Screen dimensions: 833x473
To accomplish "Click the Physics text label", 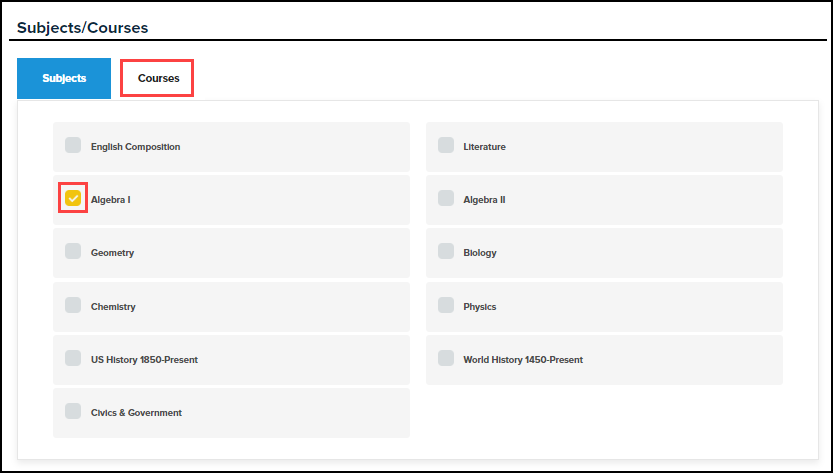I will pos(480,307).
